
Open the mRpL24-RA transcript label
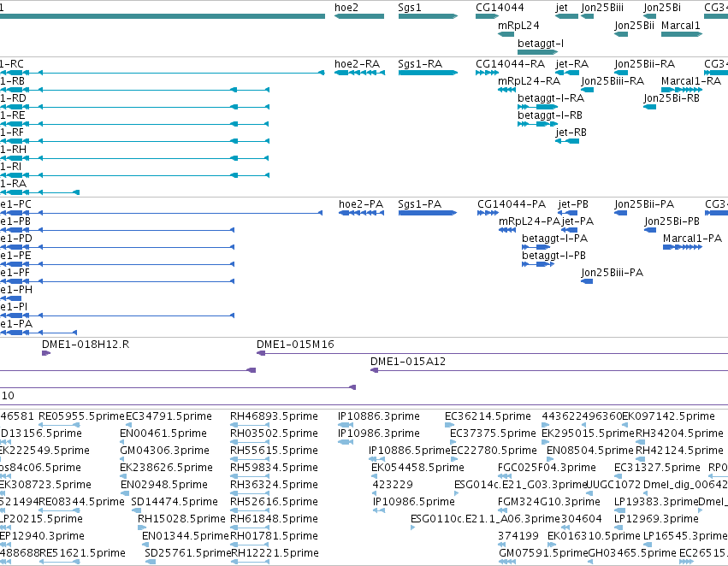pyautogui.click(x=529, y=80)
